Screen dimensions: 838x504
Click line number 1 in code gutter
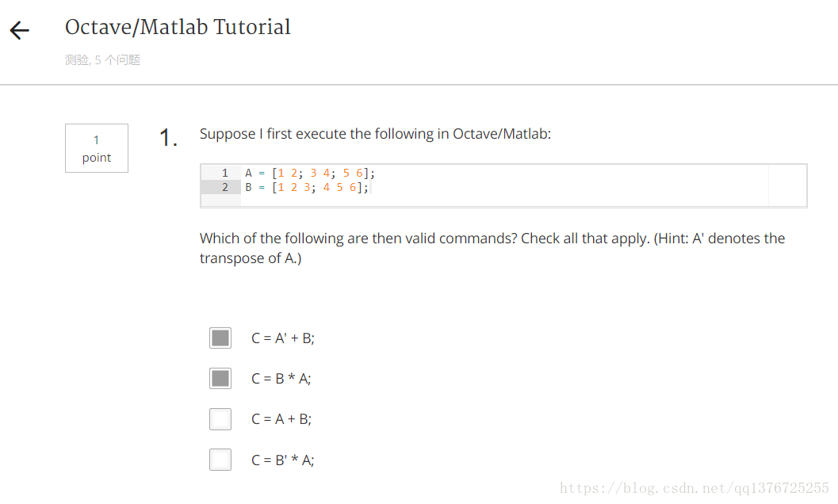point(225,174)
